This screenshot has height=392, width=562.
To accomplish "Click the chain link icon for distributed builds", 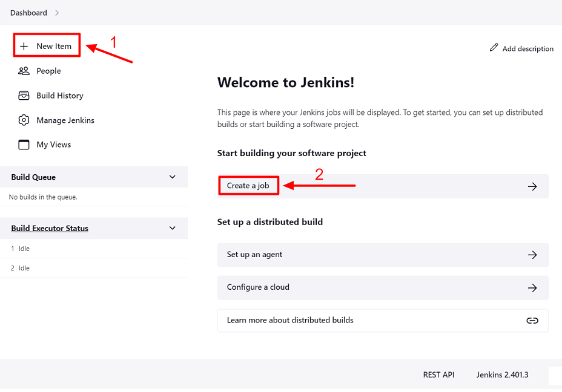I will [532, 320].
